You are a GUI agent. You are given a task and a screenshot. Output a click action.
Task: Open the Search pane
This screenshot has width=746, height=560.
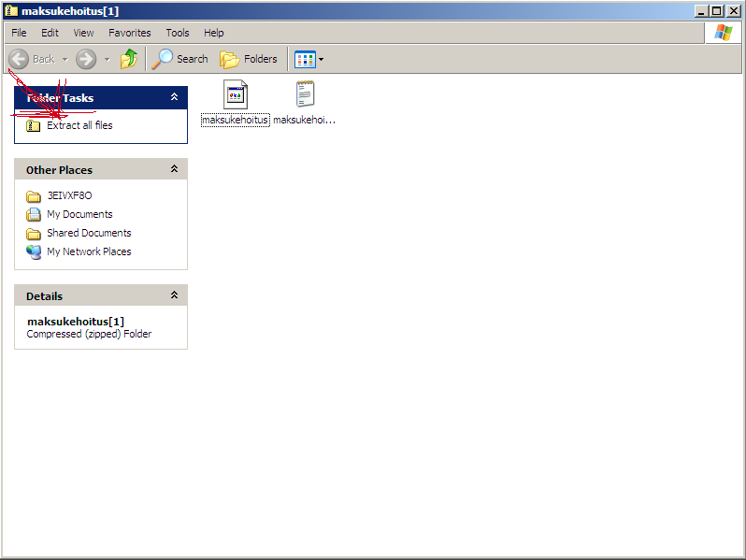180,59
